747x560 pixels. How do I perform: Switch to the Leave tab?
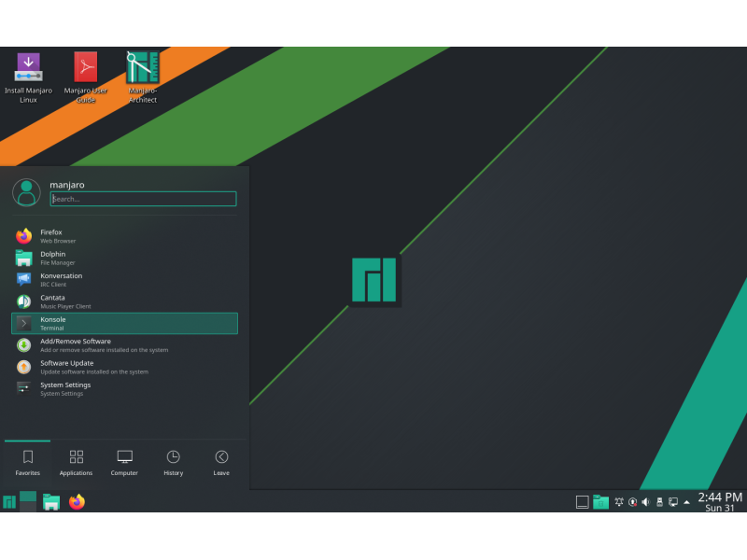(x=221, y=463)
